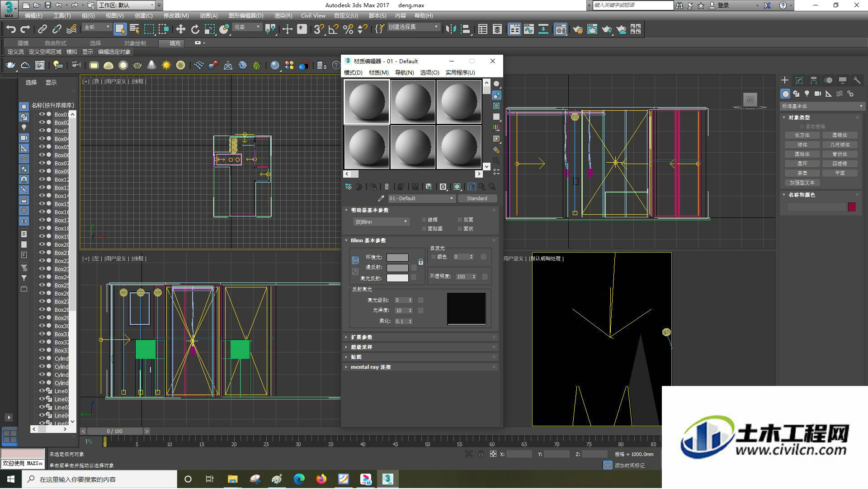Select the Move transform tool

point(180,29)
